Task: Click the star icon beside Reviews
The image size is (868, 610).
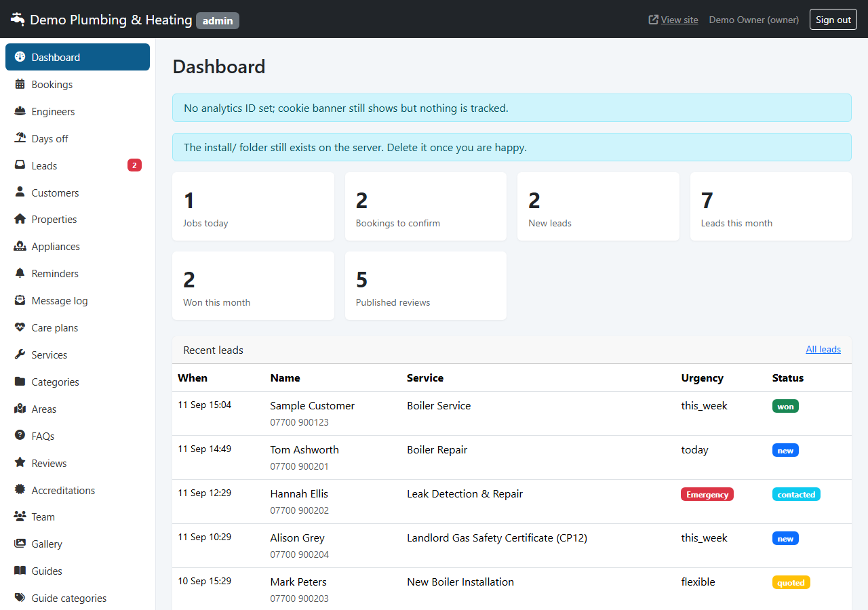Action: [x=20, y=463]
